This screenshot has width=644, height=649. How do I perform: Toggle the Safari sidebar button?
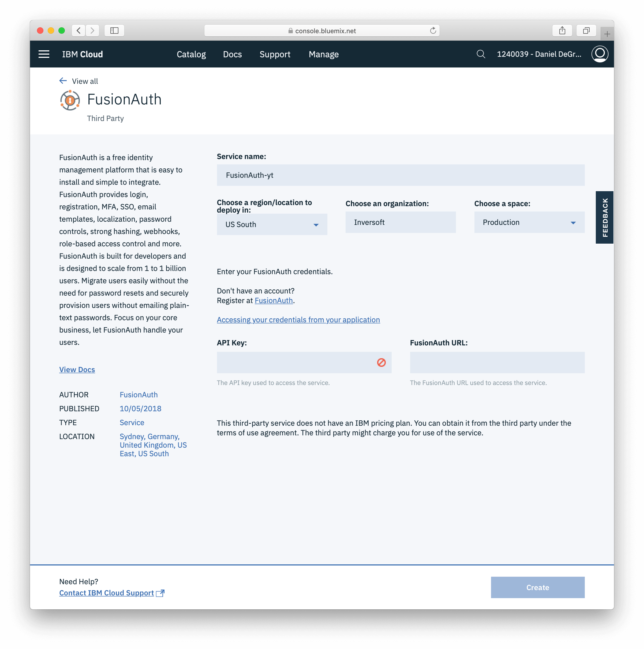114,31
